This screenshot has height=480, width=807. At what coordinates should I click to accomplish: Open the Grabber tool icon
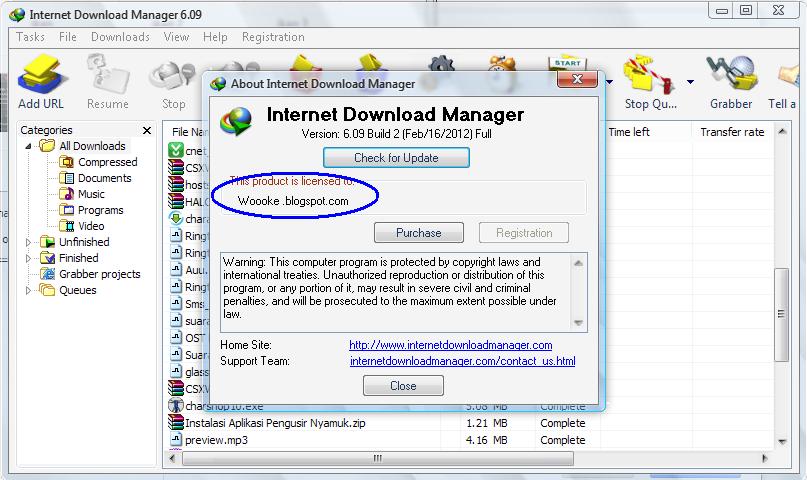[x=731, y=75]
